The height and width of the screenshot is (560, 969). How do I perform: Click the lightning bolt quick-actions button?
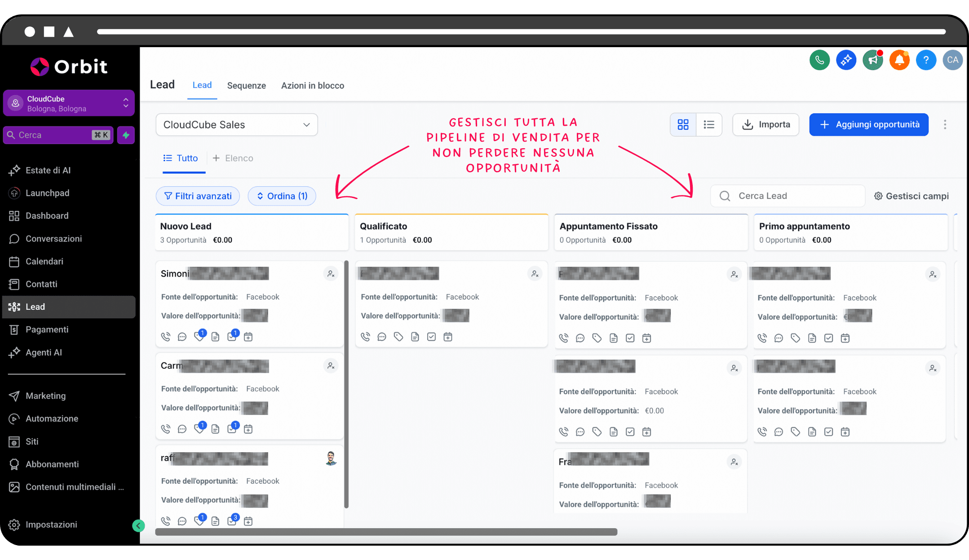(x=126, y=135)
